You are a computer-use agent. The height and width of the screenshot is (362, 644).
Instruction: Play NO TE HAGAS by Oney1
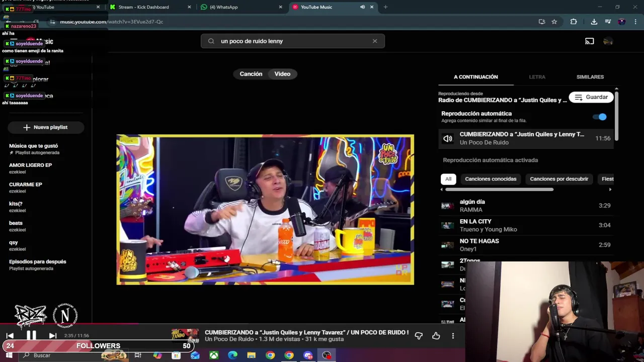click(526, 245)
